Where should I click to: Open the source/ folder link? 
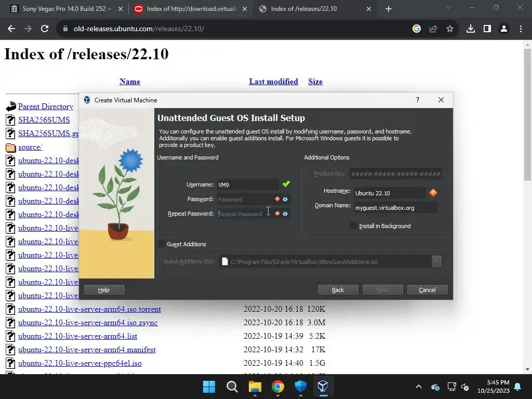[30, 147]
